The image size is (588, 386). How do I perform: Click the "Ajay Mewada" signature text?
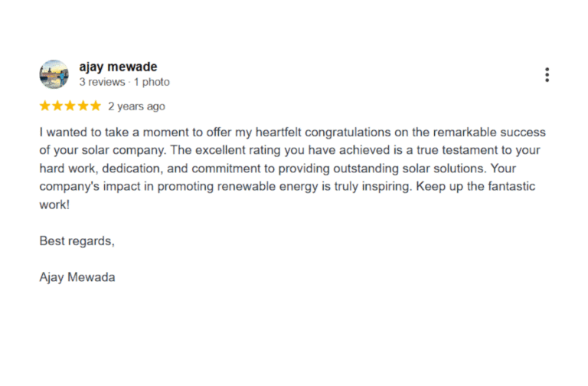(77, 277)
